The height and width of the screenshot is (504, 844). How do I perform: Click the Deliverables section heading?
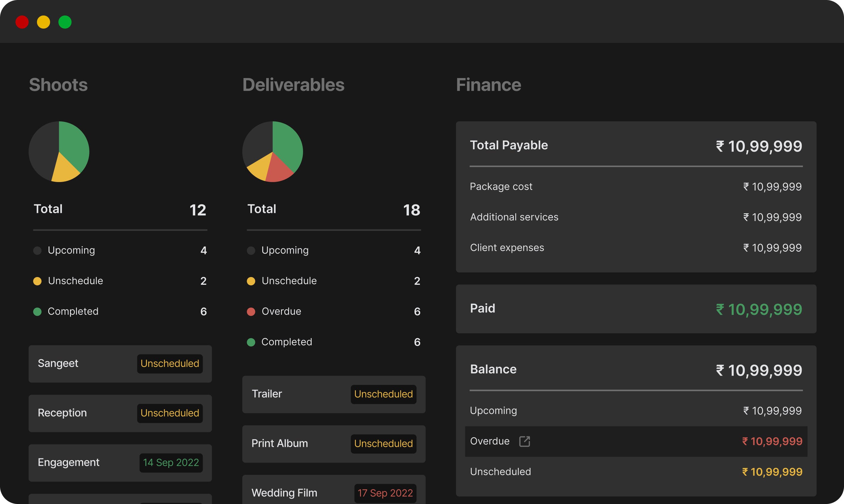click(x=294, y=85)
